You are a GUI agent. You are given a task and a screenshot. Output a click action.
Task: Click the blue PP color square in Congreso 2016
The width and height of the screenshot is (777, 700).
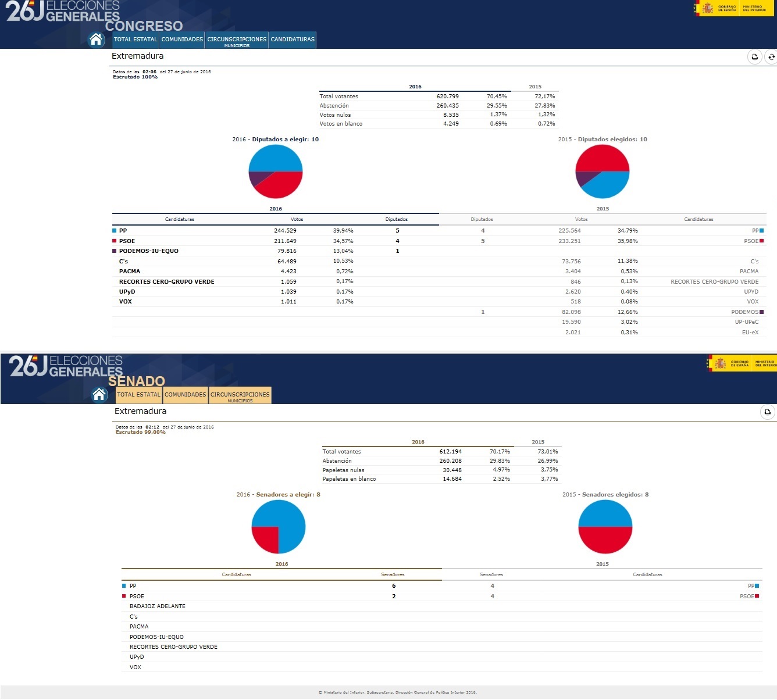tap(115, 231)
